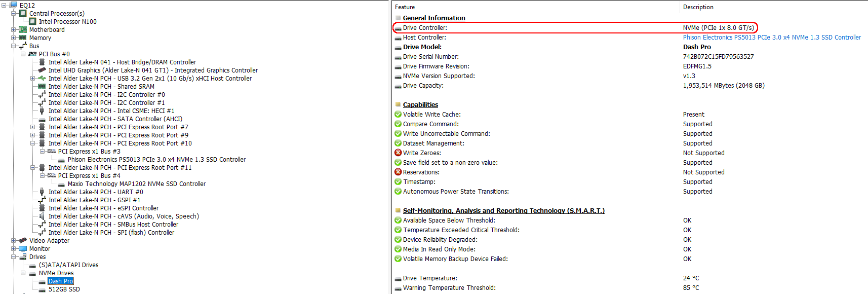Click the Capabilities section icon
The width and height of the screenshot is (868, 294).
coord(398,104)
